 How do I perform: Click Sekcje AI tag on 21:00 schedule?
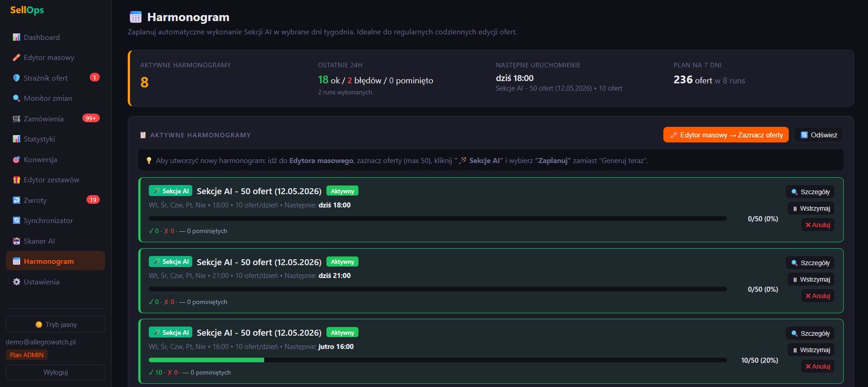[170, 262]
